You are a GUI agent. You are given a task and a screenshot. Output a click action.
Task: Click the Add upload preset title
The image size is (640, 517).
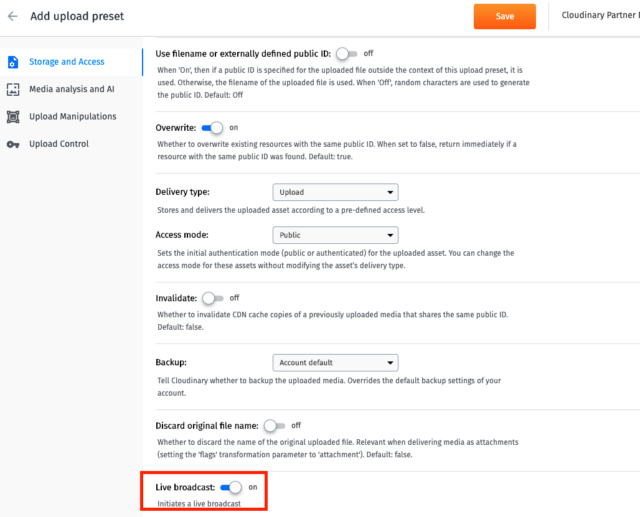point(77,16)
